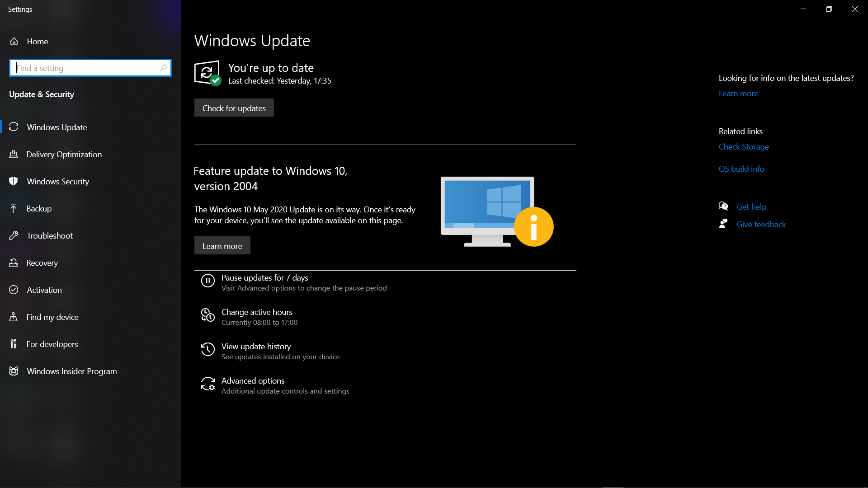Viewport: 868px width, 488px height.
Task: Click the Windows Update sync icon in sidebar
Action: [x=14, y=127]
